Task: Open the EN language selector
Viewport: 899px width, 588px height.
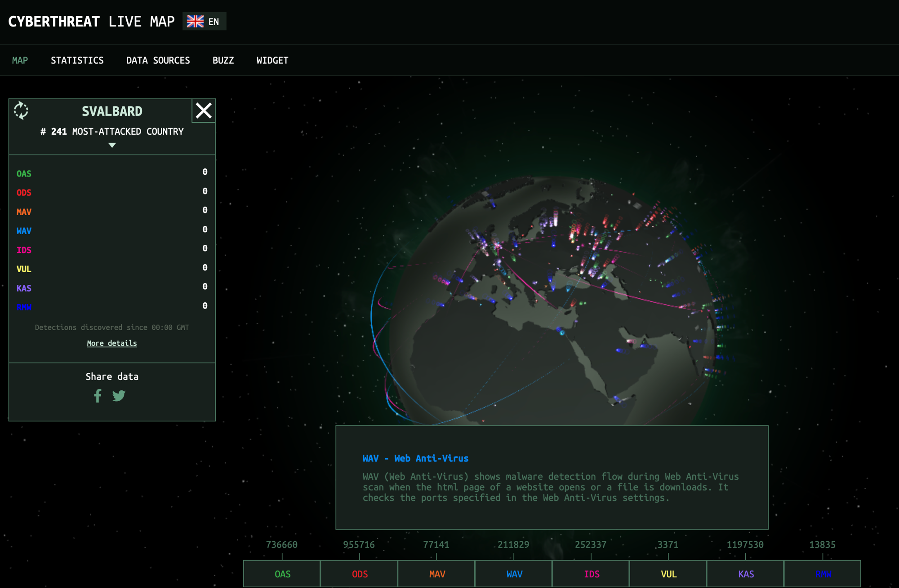Action: point(205,21)
